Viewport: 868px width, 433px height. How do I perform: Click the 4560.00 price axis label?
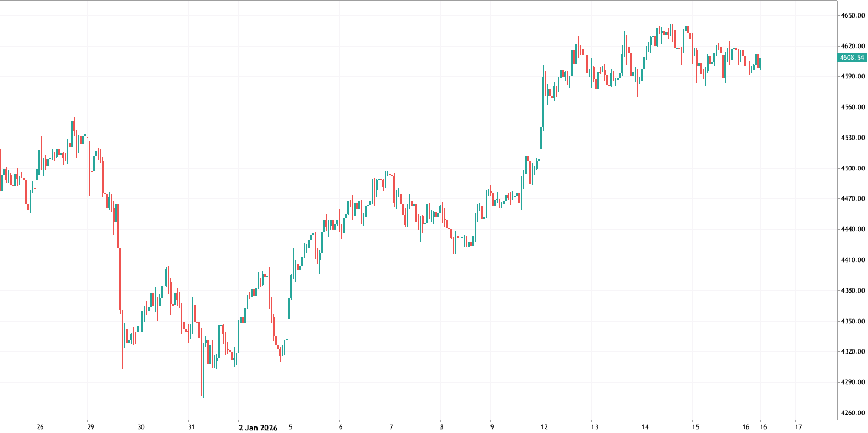click(852, 107)
